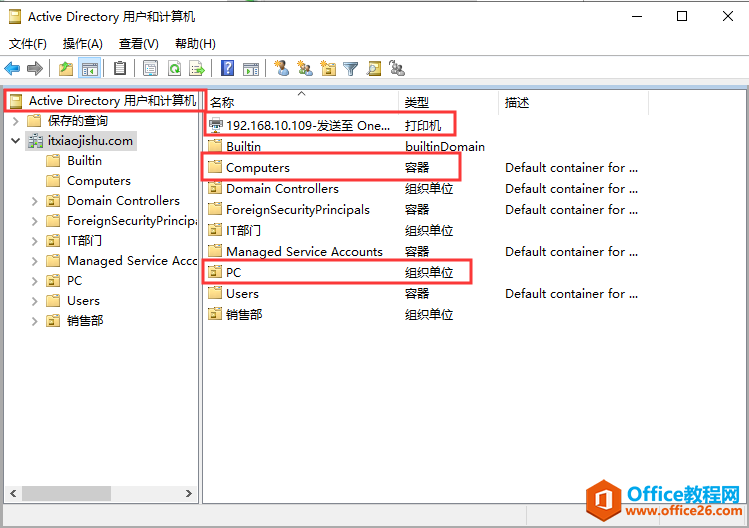
Task: Click builtinDomain type cell
Action: coord(445,146)
